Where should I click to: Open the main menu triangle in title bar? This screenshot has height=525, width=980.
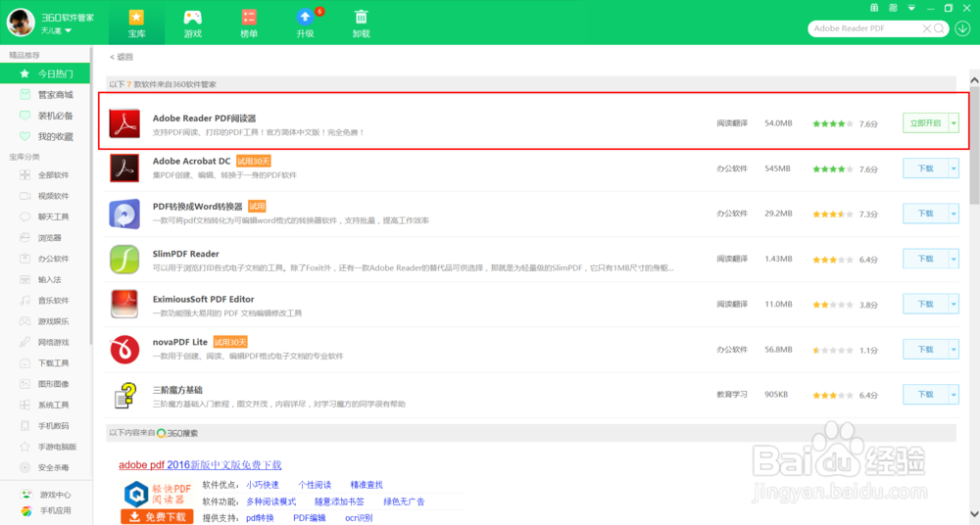(911, 8)
